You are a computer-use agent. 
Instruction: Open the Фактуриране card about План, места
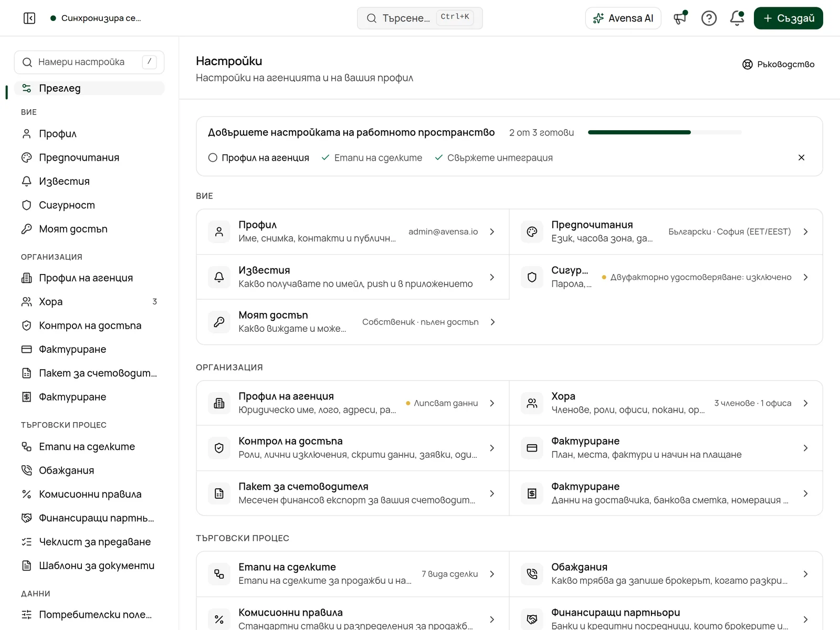[666, 448]
